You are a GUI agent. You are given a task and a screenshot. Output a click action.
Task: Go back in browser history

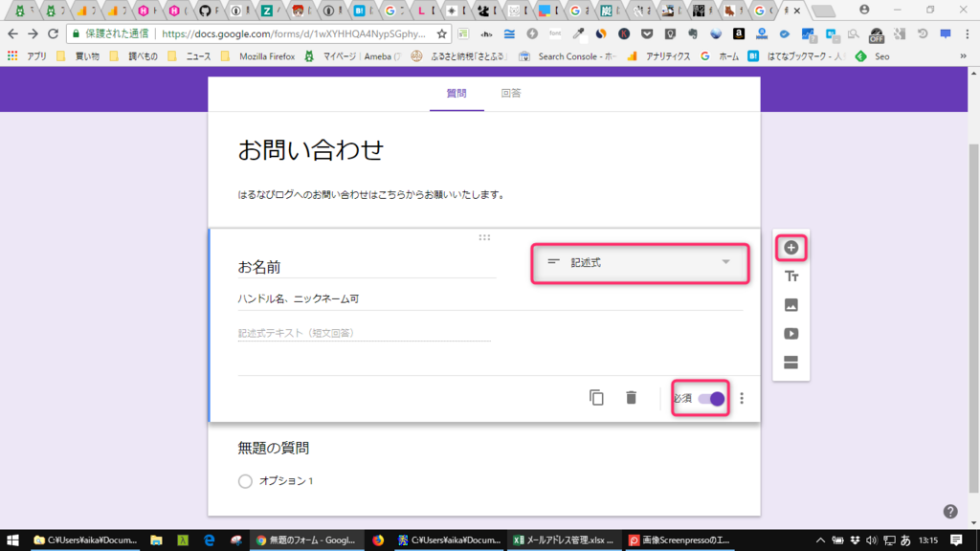(13, 33)
